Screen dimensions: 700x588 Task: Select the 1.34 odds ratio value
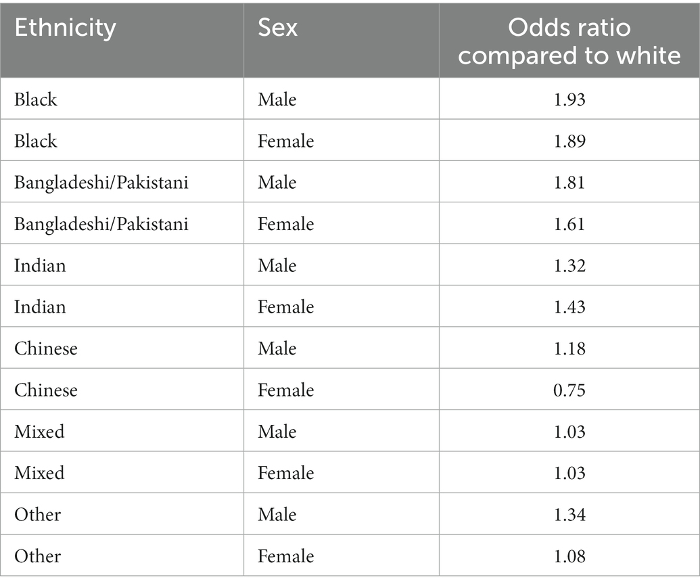(569, 514)
